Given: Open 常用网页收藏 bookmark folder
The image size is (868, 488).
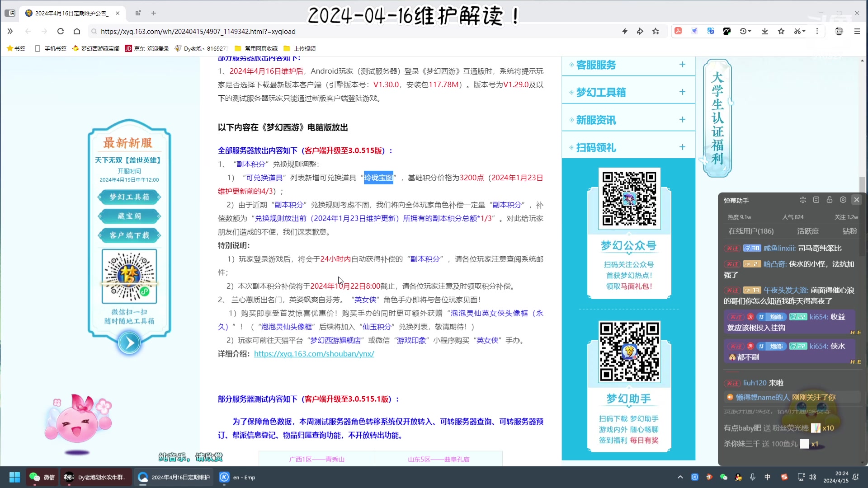Looking at the screenshot, I should 256,48.
